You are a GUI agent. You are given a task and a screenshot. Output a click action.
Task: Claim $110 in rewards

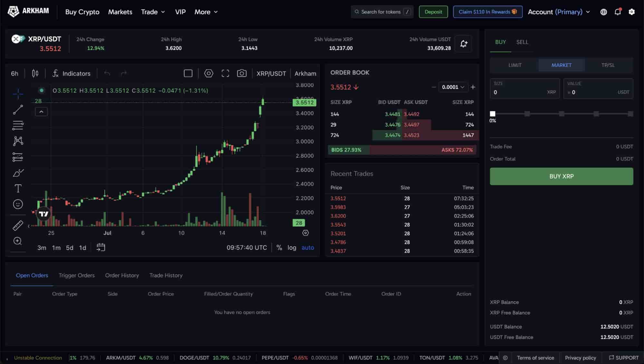(487, 12)
